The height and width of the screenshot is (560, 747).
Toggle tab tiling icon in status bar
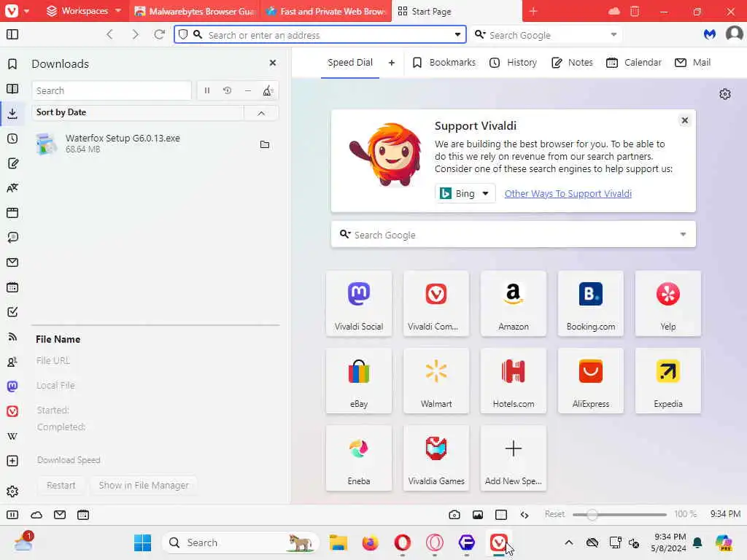pyautogui.click(x=501, y=514)
